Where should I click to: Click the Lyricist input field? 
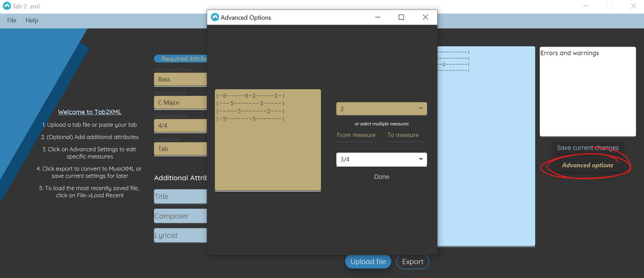coord(181,235)
